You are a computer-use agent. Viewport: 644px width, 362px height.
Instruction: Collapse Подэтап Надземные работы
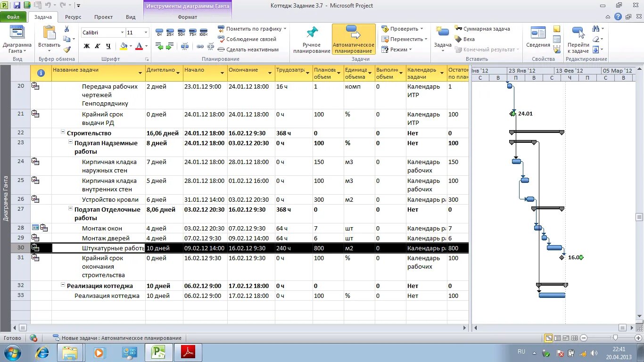click(70, 142)
